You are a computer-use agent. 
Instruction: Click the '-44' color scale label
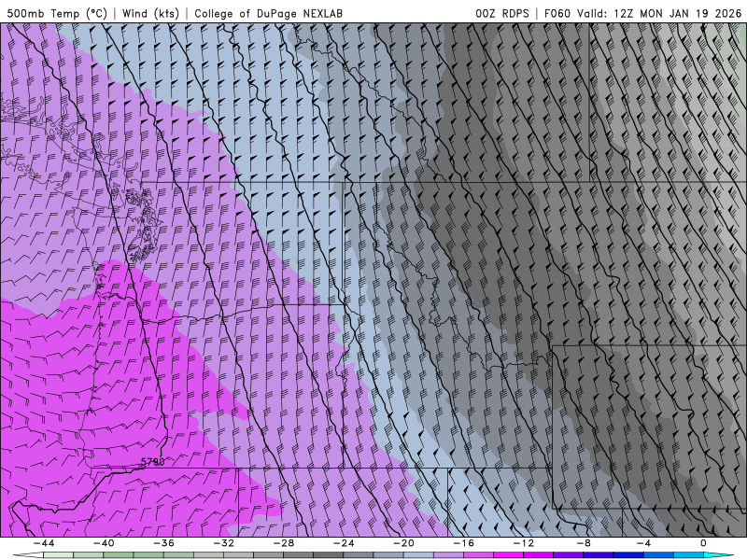[x=44, y=543]
